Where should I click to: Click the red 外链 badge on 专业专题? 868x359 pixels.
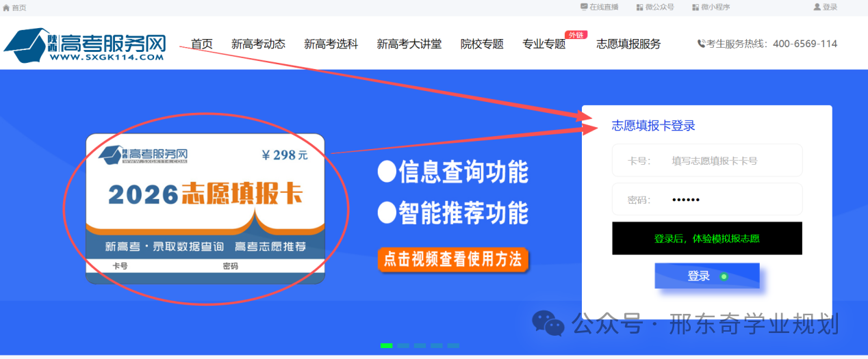(576, 35)
